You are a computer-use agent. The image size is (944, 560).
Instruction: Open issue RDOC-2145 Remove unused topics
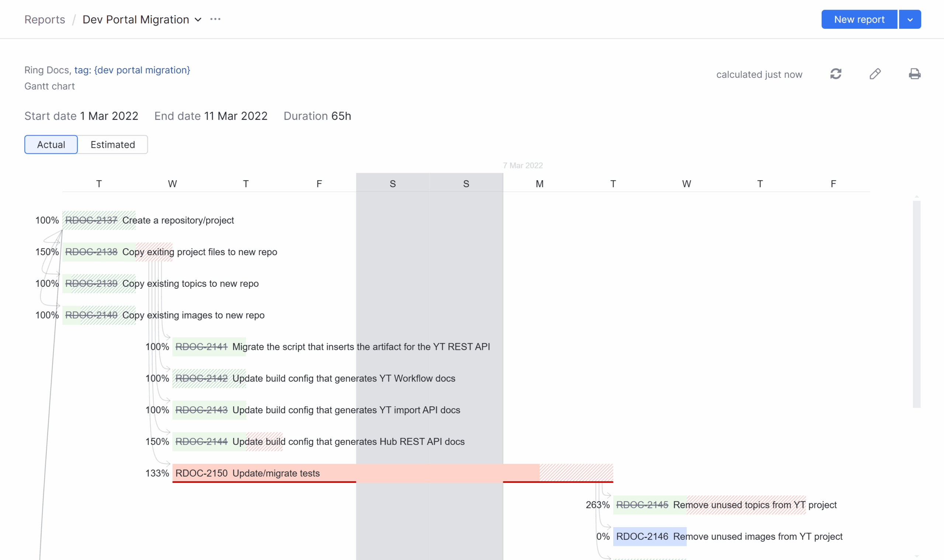tap(642, 504)
